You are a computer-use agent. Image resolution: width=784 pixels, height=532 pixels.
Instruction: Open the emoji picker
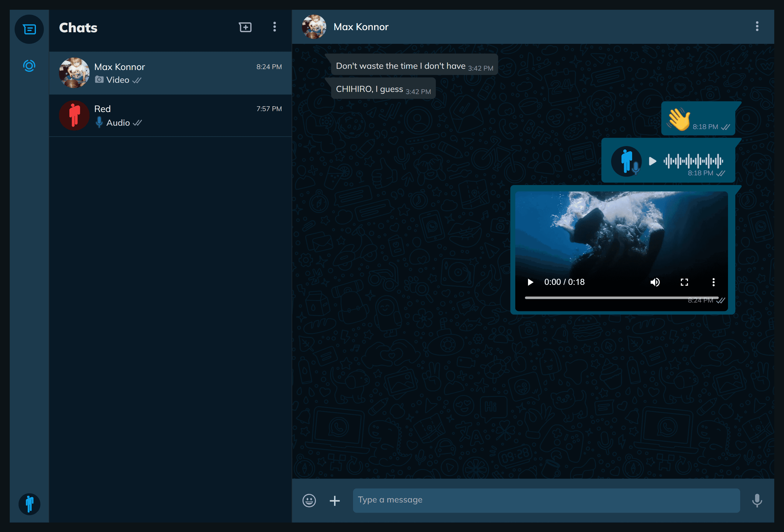click(309, 500)
